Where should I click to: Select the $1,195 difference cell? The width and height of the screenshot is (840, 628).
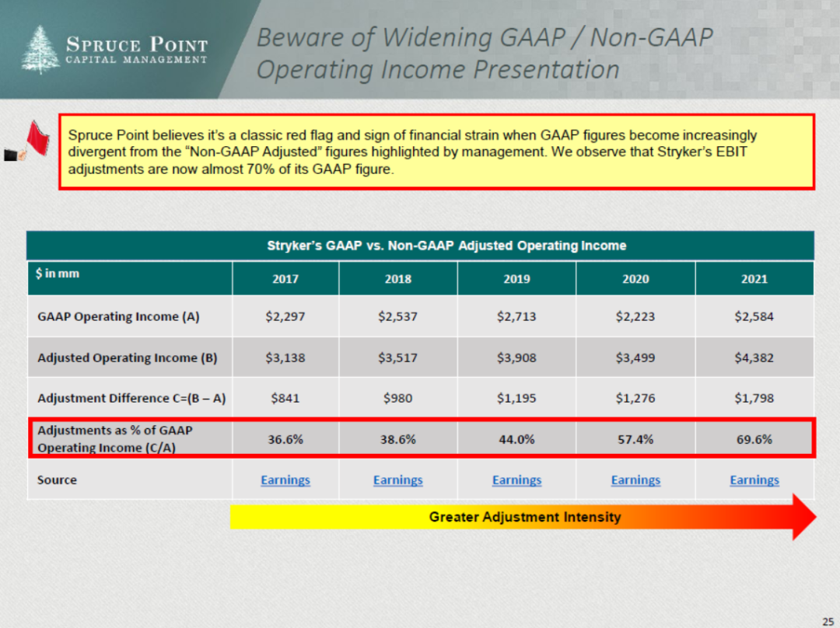[x=517, y=398]
